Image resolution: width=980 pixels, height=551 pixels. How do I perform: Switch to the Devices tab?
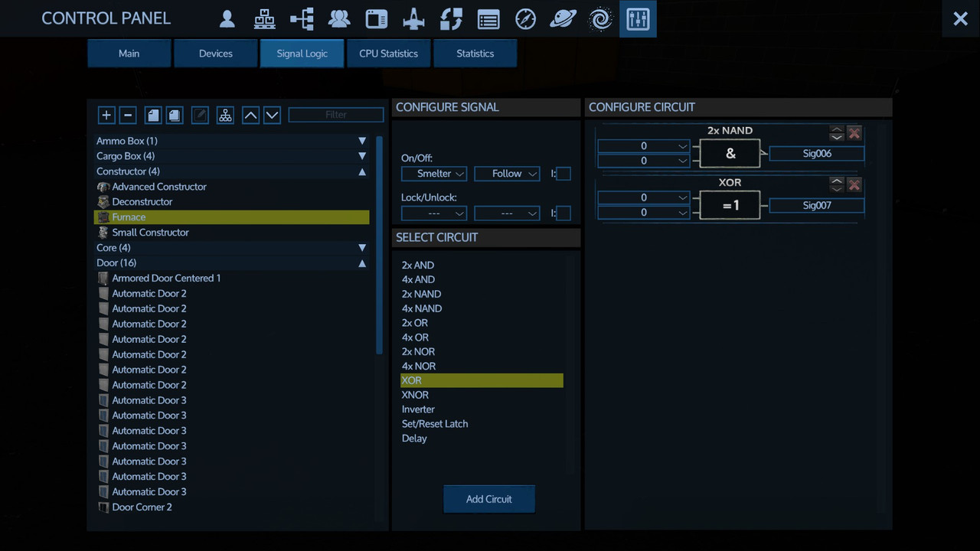pyautogui.click(x=216, y=54)
